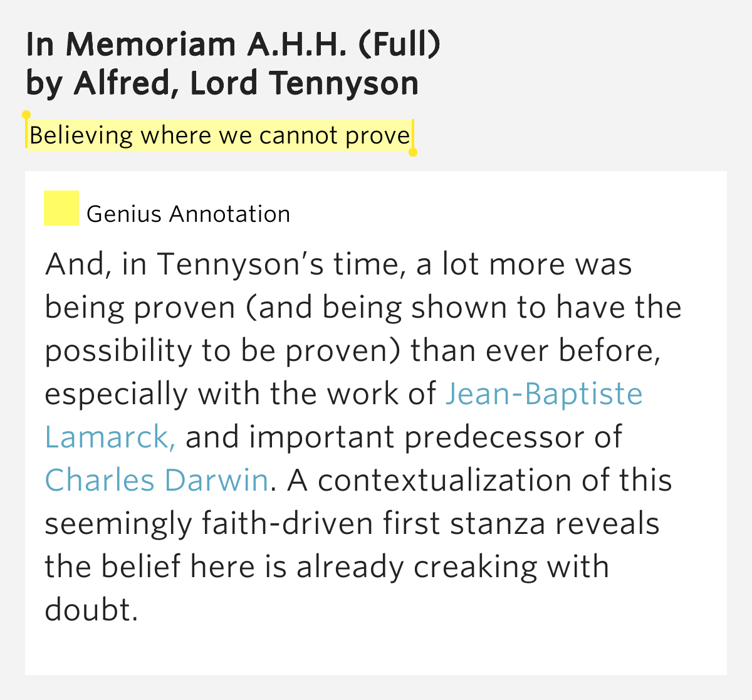Screen dimensions: 752x700
Task: Click the word 'creaking' in the annotation
Action: click(x=475, y=567)
